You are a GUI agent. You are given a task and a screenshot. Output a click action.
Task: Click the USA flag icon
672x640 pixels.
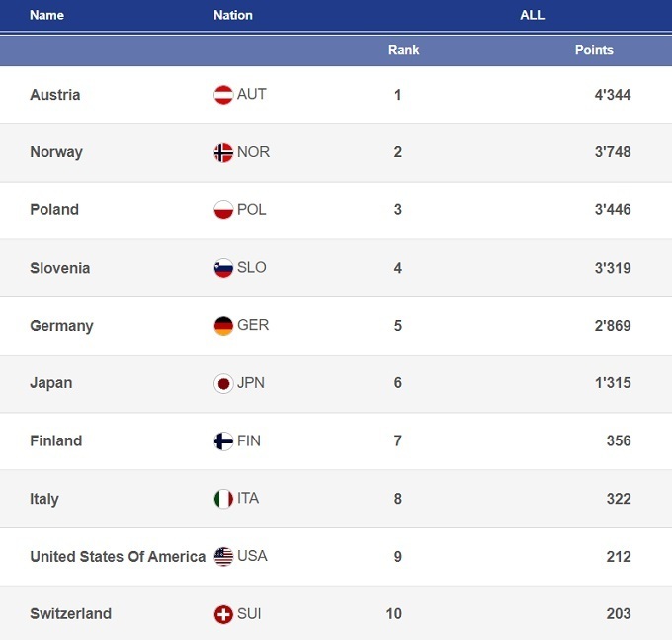click(223, 556)
